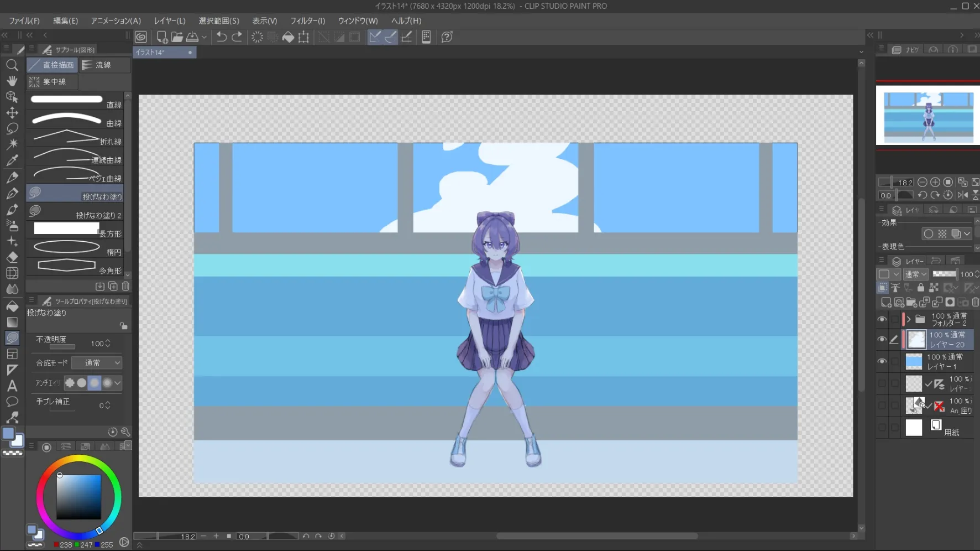Select the Airbrush tool
This screenshot has width=980, height=551.
click(12, 225)
